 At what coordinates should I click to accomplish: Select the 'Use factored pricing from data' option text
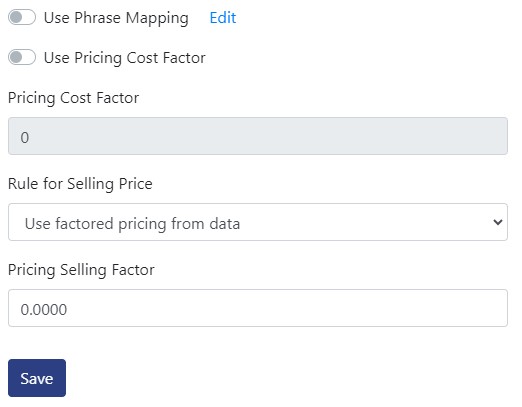coord(132,223)
